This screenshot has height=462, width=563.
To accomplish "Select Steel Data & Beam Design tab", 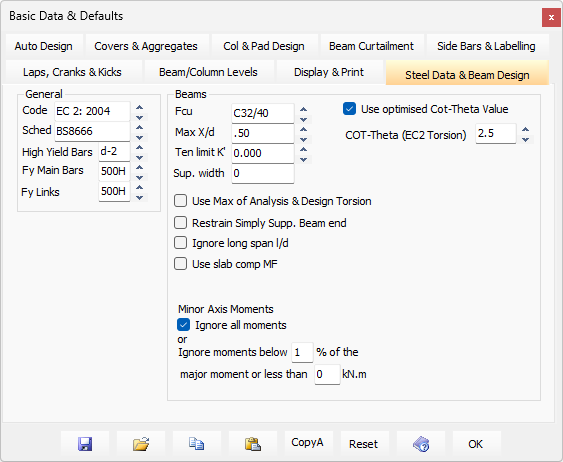I will [467, 74].
